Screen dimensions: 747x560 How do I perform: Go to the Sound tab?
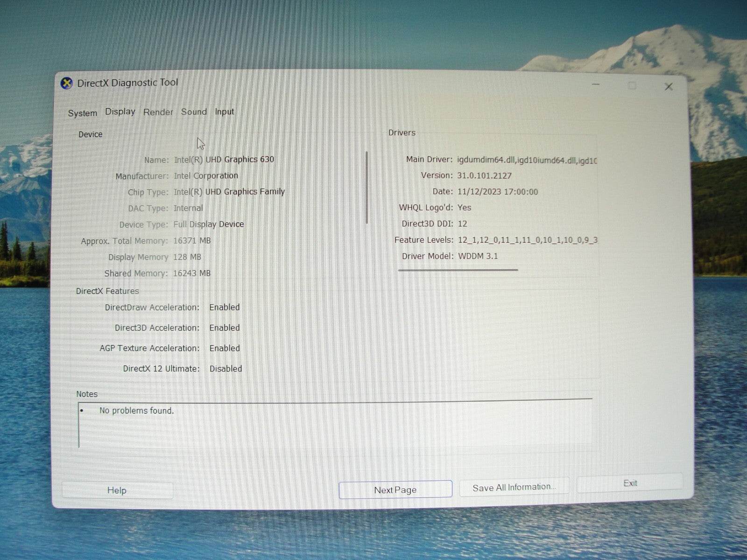[194, 112]
